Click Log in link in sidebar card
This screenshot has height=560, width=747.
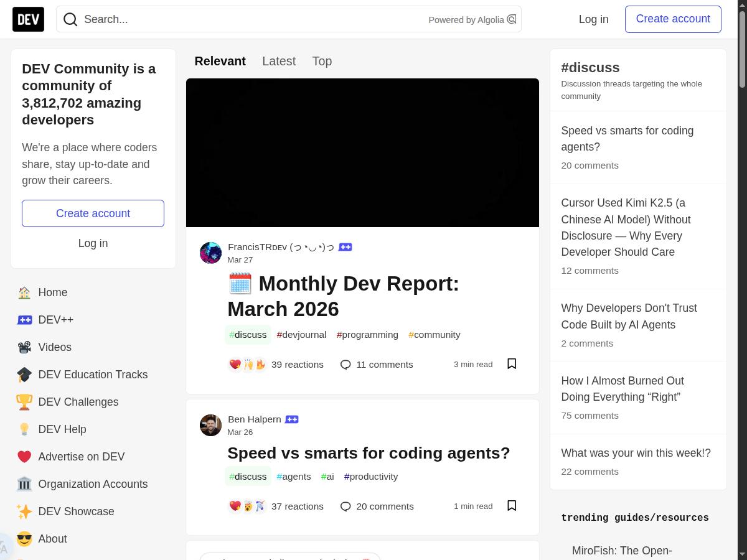click(93, 243)
